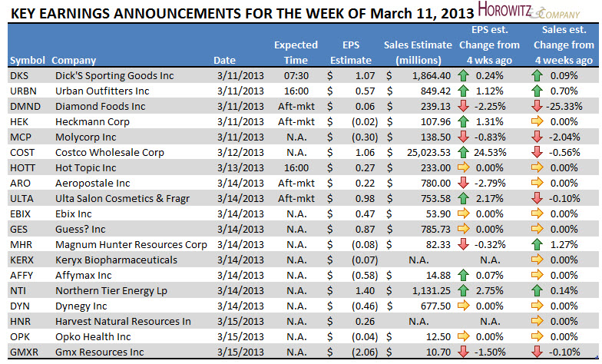Click the green up arrow beside URBN 1.12%
Viewport: 602px width, 364px height.
[x=464, y=91]
